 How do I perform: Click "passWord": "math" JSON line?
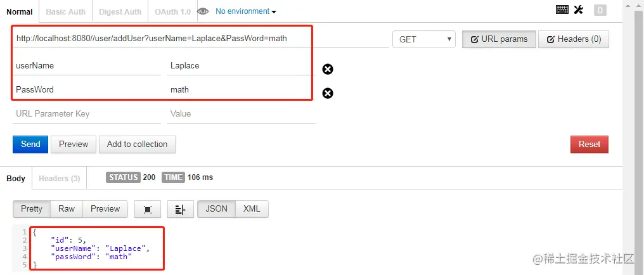point(91,257)
